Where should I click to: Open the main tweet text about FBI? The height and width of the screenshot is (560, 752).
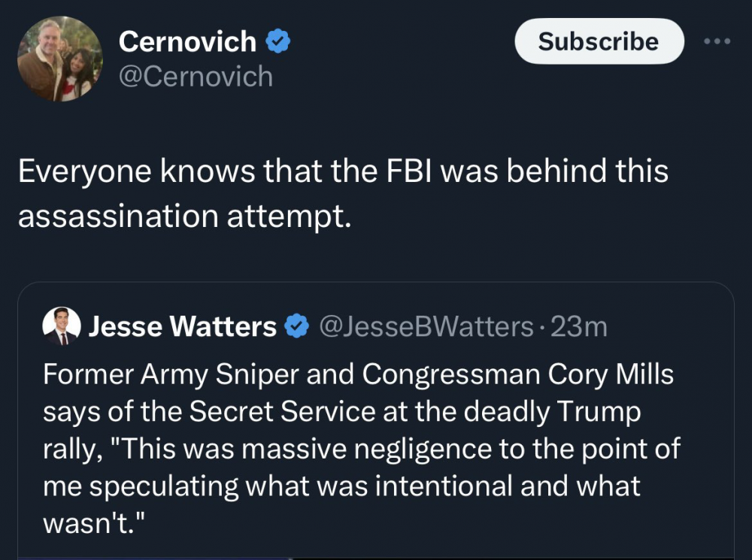[x=342, y=193]
